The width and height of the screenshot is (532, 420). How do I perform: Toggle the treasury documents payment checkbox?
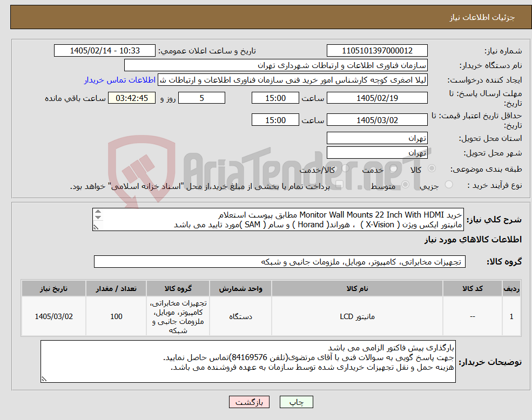click(339, 185)
